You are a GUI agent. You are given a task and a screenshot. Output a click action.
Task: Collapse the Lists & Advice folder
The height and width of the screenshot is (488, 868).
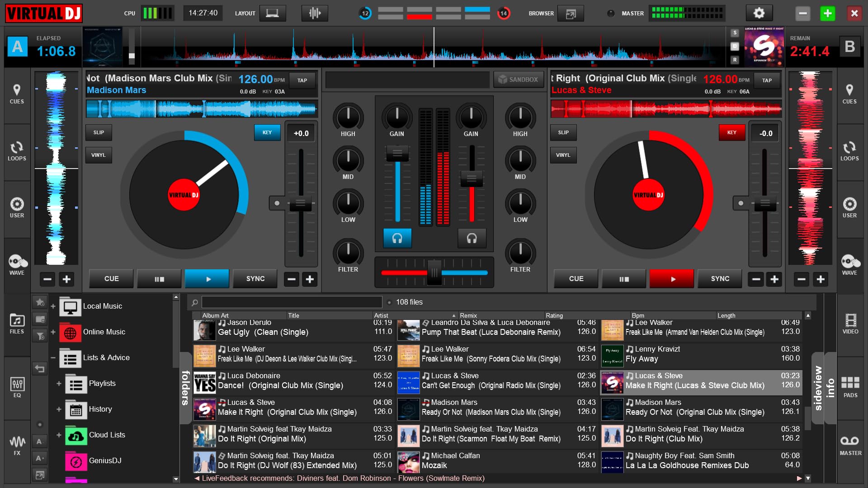pyautogui.click(x=53, y=358)
